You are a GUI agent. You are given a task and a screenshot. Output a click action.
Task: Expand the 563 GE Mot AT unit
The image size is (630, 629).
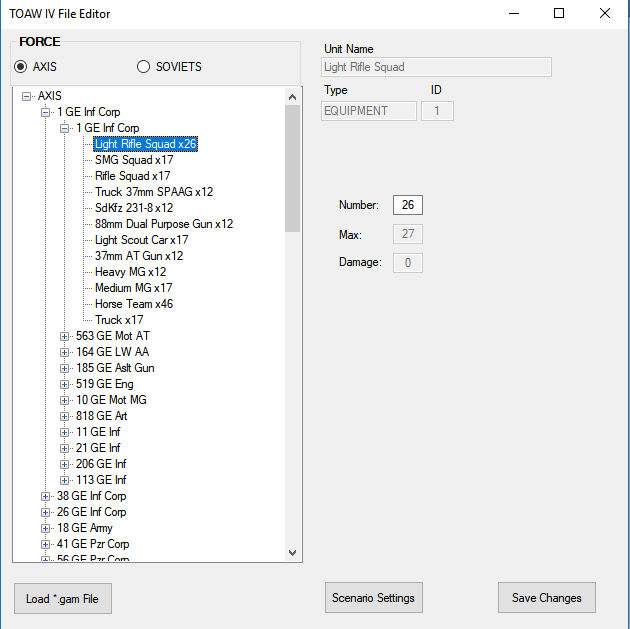[x=64, y=336]
